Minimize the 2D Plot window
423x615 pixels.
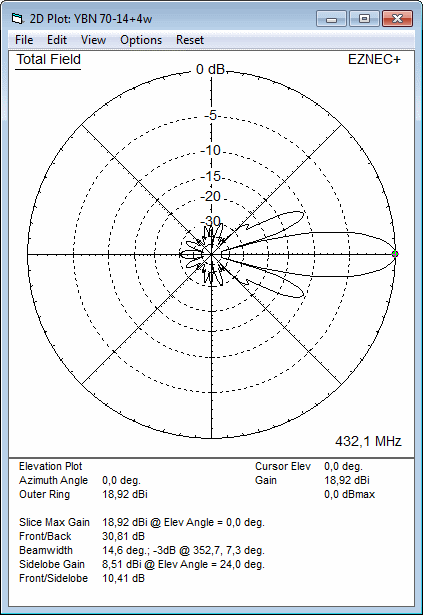click(331, 19)
